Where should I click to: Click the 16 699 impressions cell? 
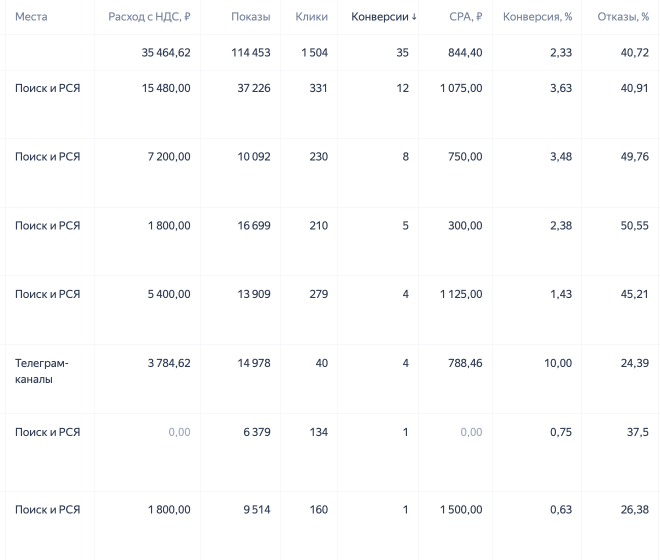[x=254, y=226]
